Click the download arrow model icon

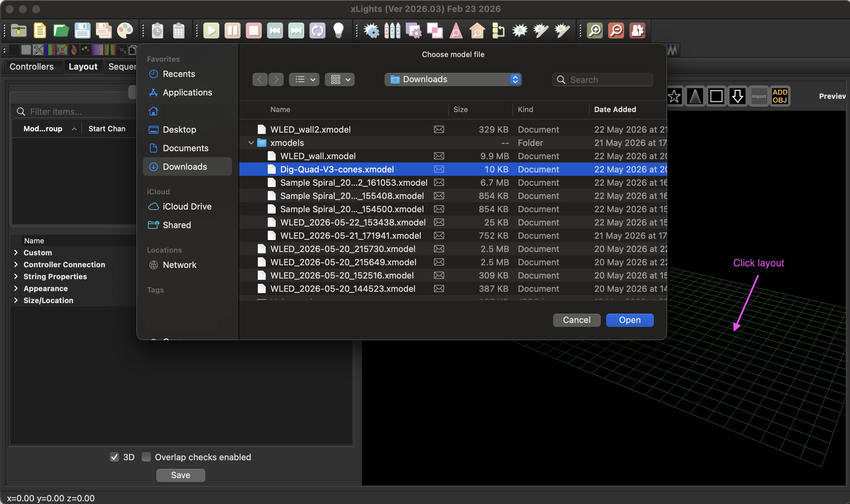coord(737,96)
